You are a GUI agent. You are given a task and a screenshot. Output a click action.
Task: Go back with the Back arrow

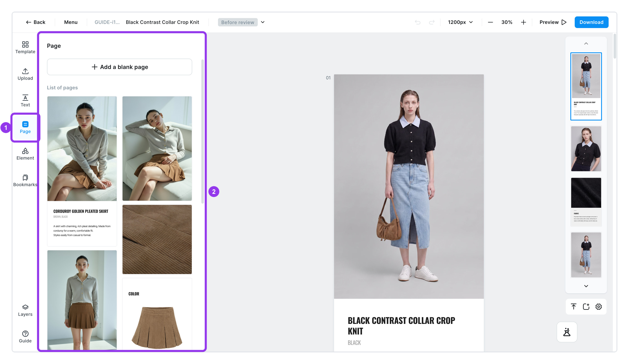(x=35, y=22)
